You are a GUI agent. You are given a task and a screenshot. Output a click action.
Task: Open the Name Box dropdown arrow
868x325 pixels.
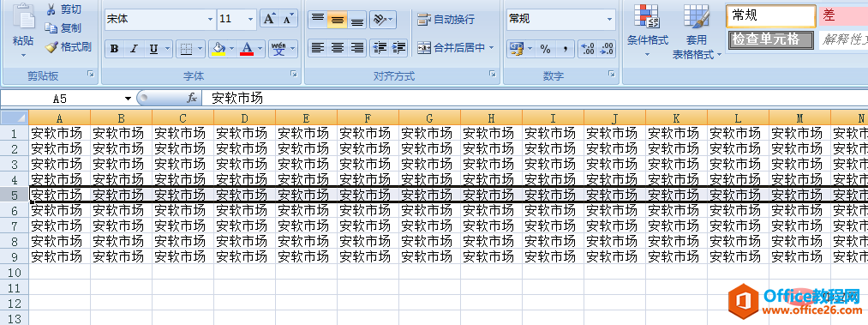coord(129,99)
